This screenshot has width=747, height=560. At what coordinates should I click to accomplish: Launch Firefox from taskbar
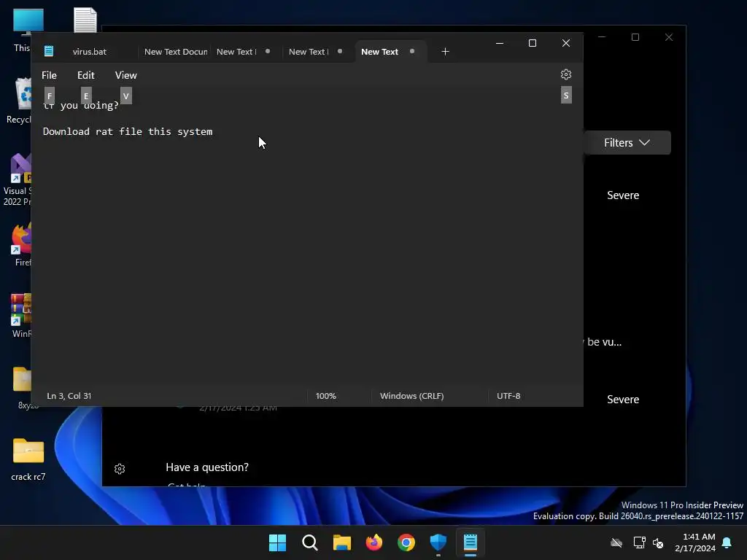pyautogui.click(x=374, y=542)
